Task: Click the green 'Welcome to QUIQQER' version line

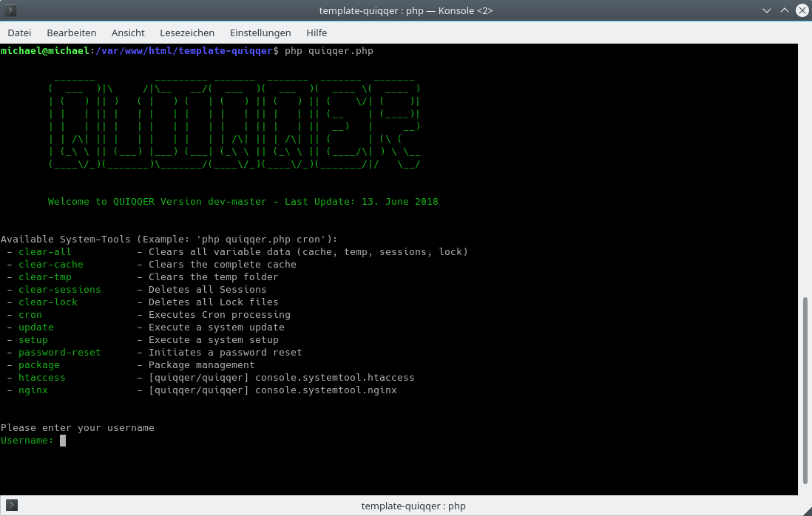Action: click(243, 202)
